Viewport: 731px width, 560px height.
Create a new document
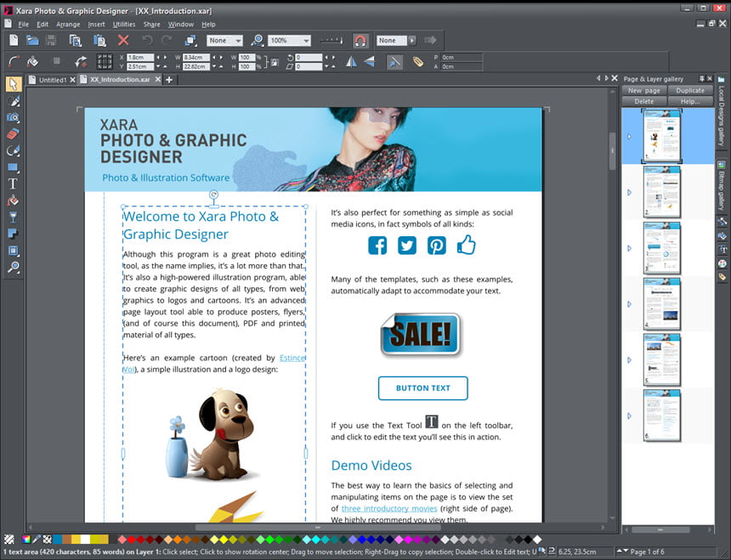(14, 41)
